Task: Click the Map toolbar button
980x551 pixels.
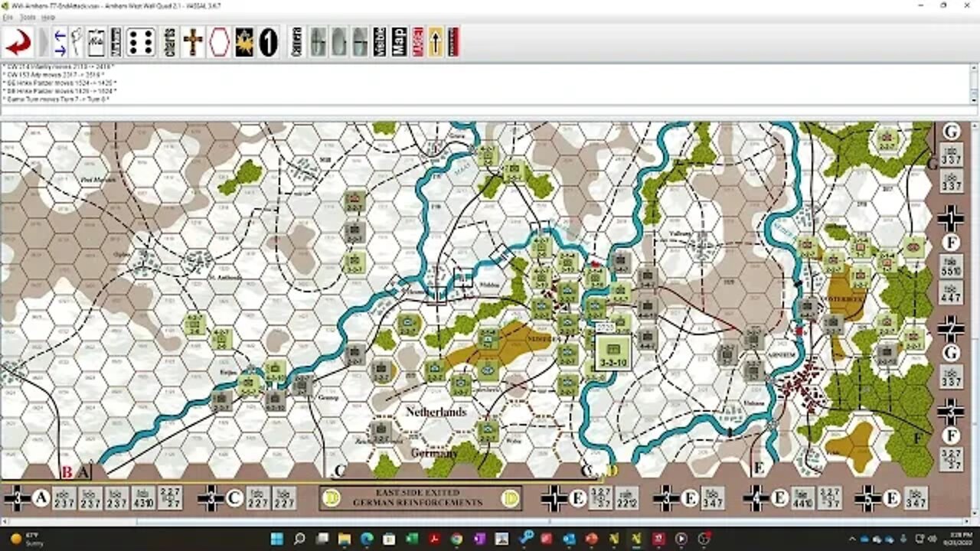Action: 399,42
